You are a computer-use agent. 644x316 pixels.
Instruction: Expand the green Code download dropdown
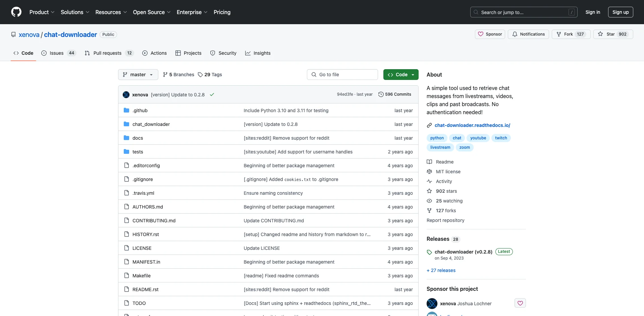(x=401, y=75)
